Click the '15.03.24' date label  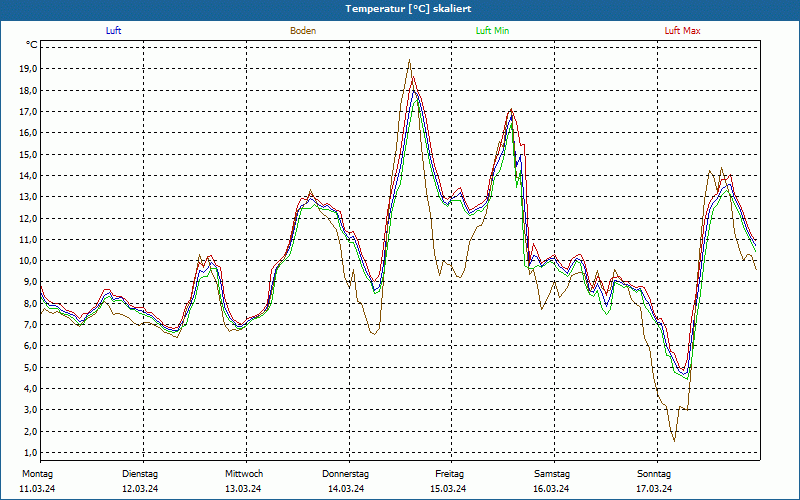(x=448, y=489)
